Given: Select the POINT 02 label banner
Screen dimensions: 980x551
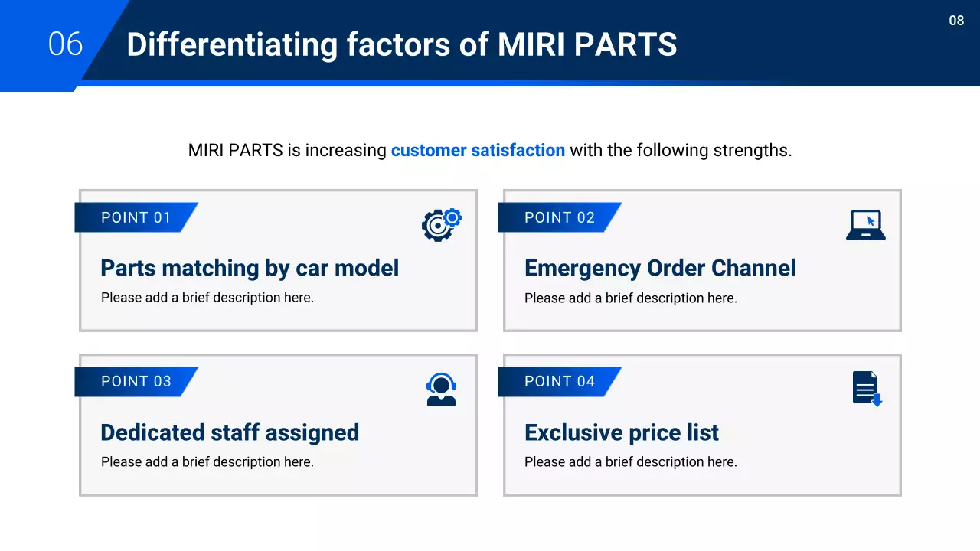Looking at the screenshot, I should point(559,217).
